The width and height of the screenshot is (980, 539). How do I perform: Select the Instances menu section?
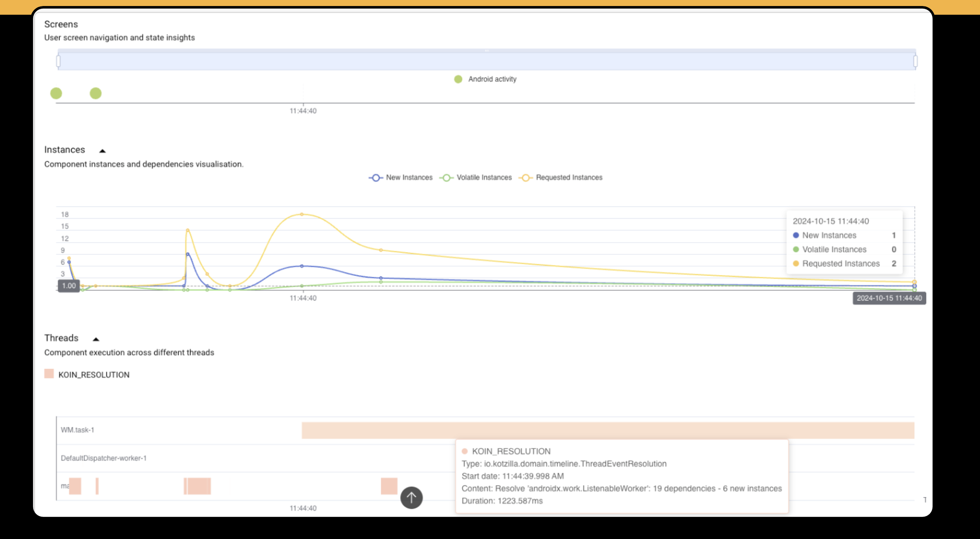[x=65, y=149]
